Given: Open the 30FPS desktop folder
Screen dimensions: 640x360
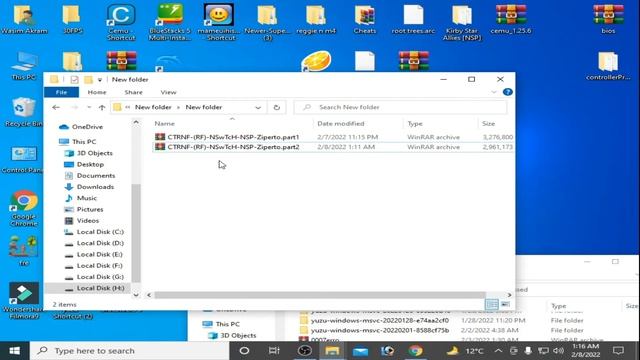Looking at the screenshot, I should (72, 19).
